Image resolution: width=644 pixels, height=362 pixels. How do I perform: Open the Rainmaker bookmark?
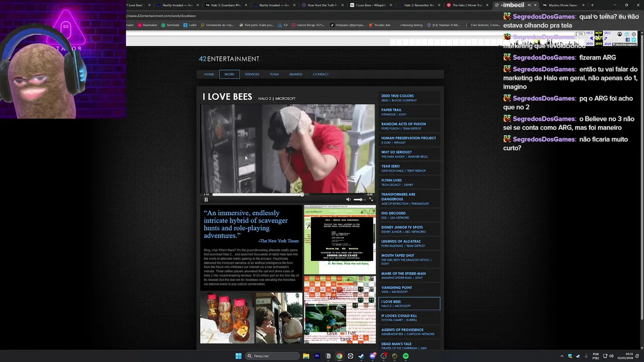point(147,25)
